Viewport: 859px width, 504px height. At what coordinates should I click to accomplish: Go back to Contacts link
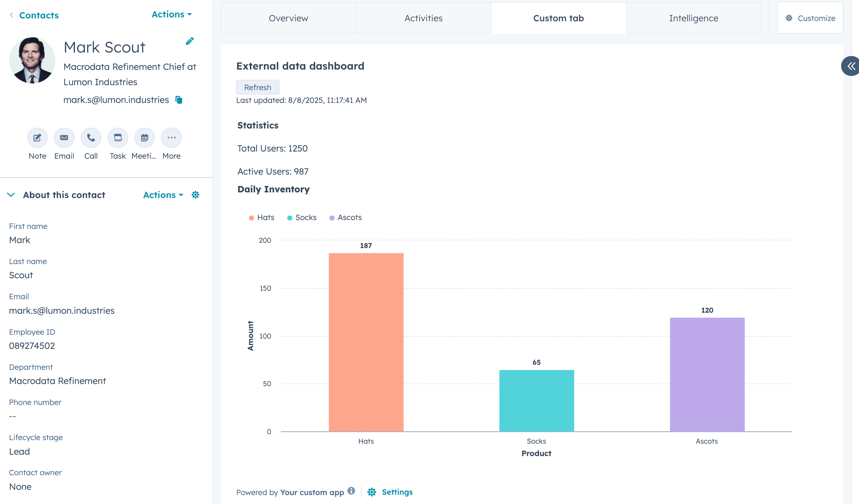coord(38,15)
